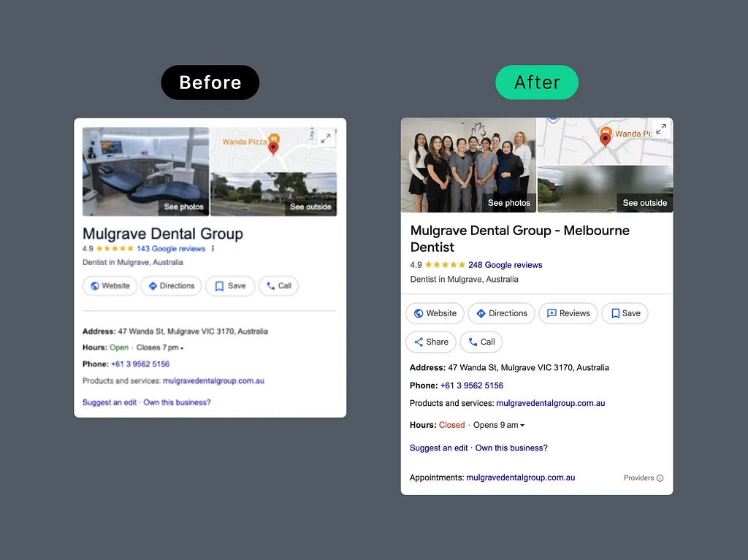Click the Share button in the After card

431,342
